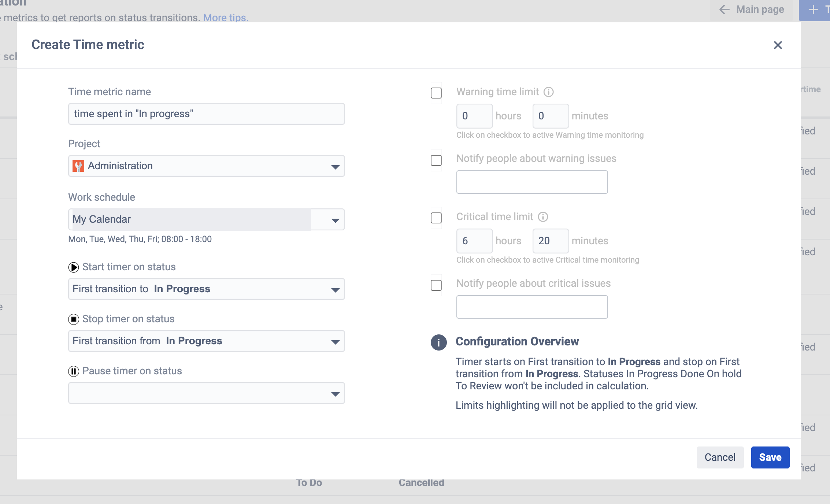Click the Administration project wrench icon
The height and width of the screenshot is (504, 830).
[x=78, y=166]
